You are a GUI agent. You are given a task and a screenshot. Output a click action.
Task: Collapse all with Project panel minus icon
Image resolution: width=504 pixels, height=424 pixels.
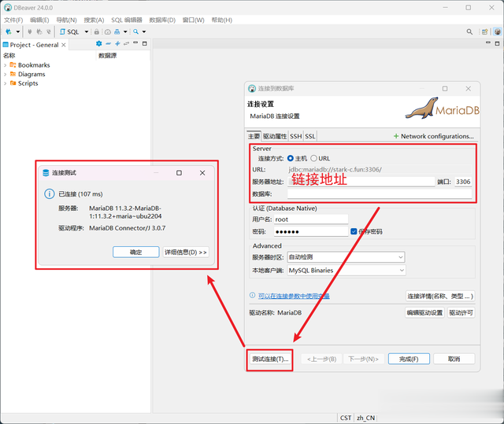point(109,43)
